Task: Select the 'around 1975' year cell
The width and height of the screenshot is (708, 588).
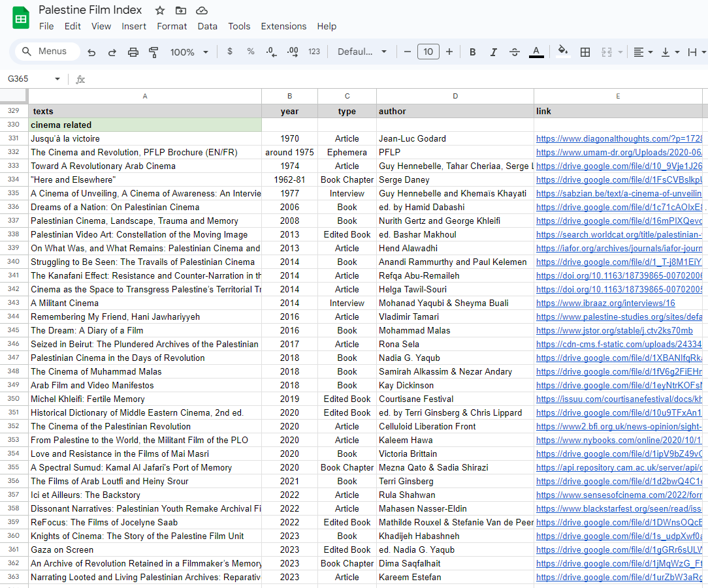Action: coord(289,153)
